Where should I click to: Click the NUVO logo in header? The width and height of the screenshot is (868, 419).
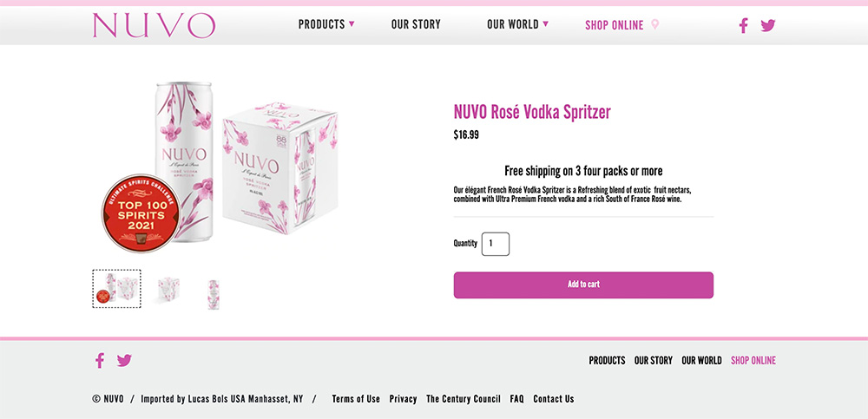pyautogui.click(x=154, y=25)
